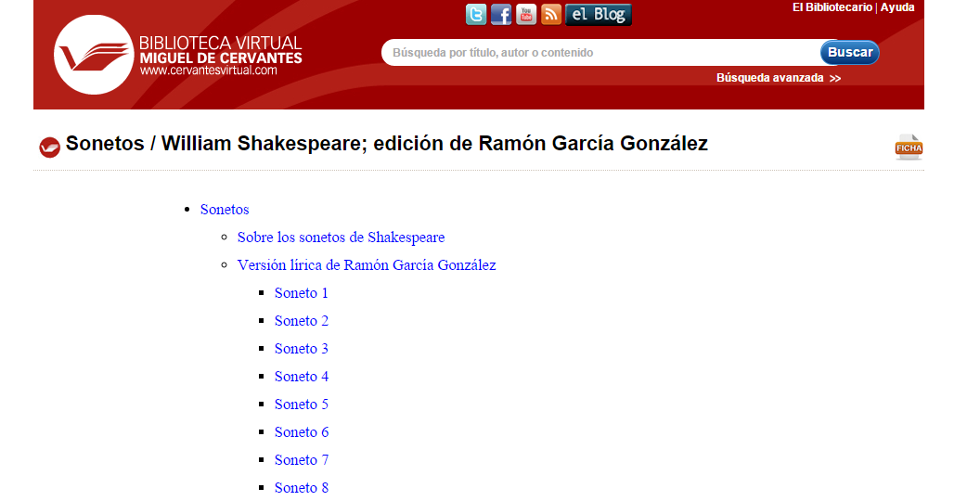Open El Bibliotecario link
This screenshot has width=980, height=501.
point(832,7)
